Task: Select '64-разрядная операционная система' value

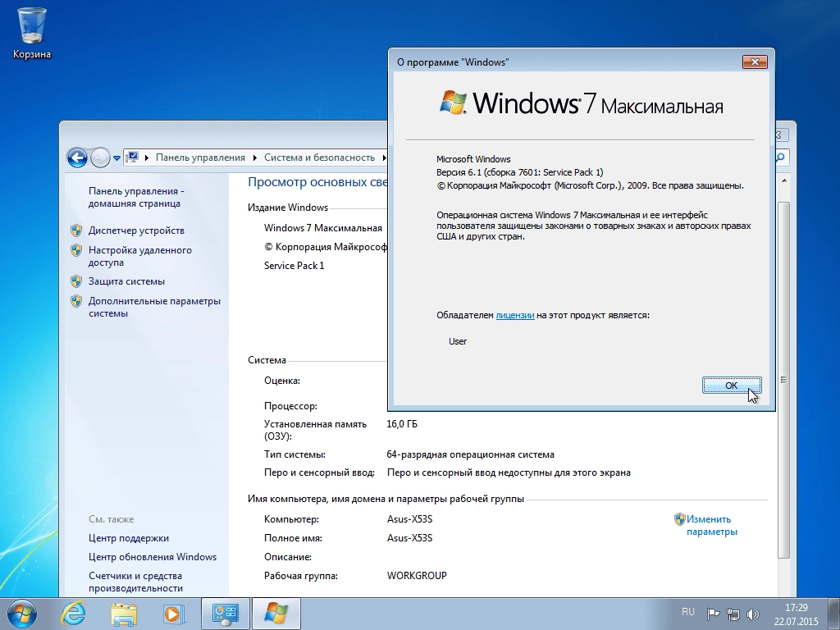Action: click(470, 454)
